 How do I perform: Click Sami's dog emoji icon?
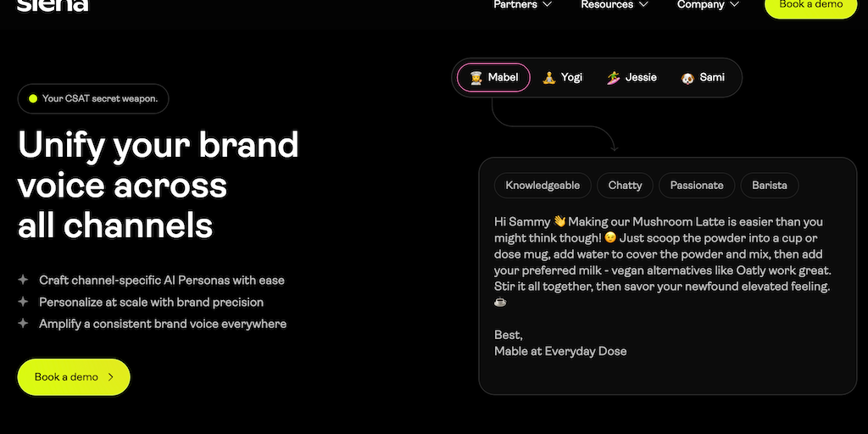point(687,78)
